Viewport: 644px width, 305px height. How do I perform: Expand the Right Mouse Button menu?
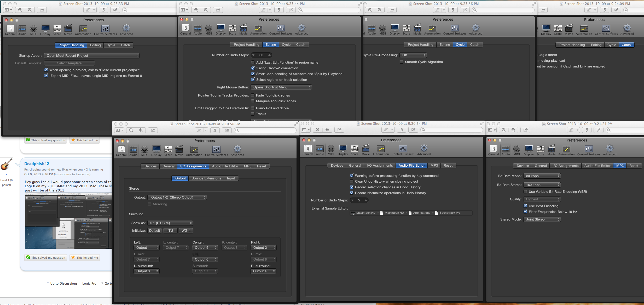pos(281,87)
